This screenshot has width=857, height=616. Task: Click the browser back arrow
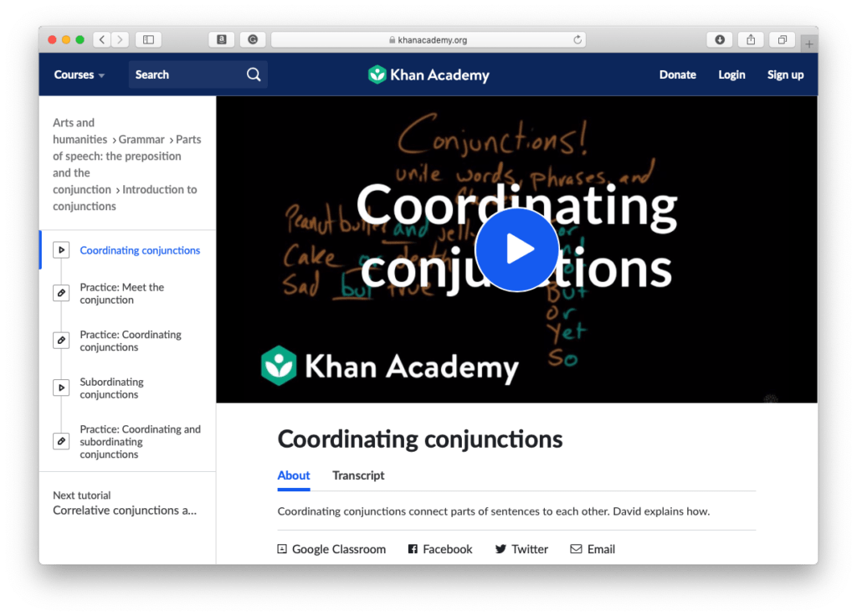click(x=101, y=38)
